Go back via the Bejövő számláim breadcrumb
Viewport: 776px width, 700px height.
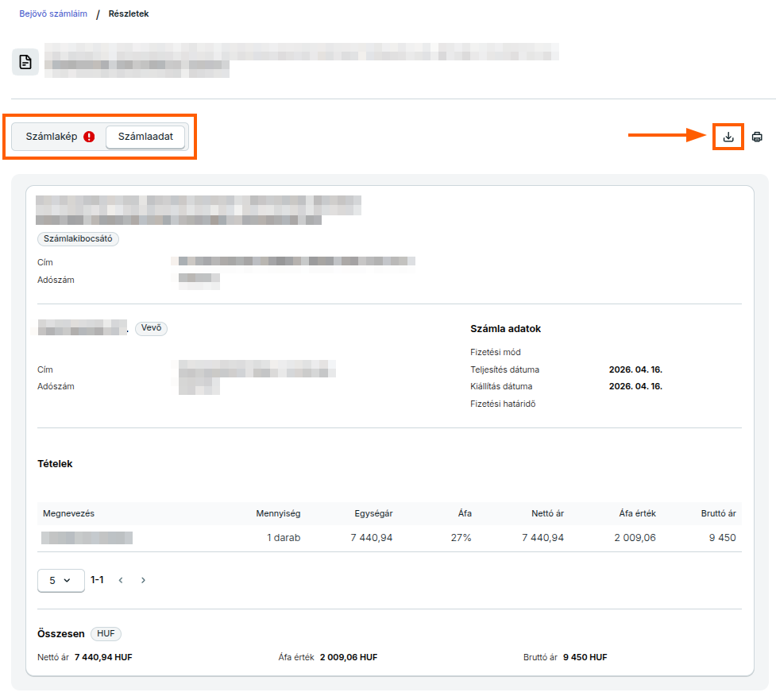53,14
